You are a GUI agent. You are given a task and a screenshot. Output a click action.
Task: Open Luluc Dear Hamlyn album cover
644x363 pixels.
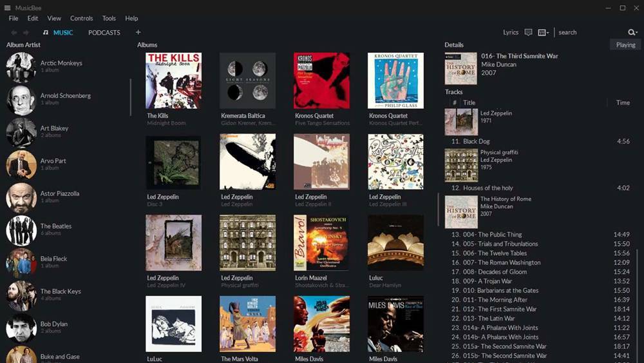point(395,242)
